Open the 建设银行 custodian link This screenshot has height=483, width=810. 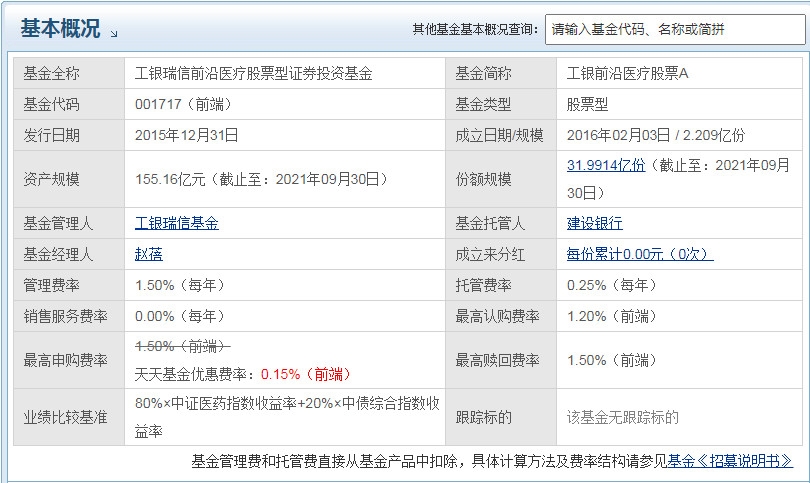pyautogui.click(x=594, y=223)
